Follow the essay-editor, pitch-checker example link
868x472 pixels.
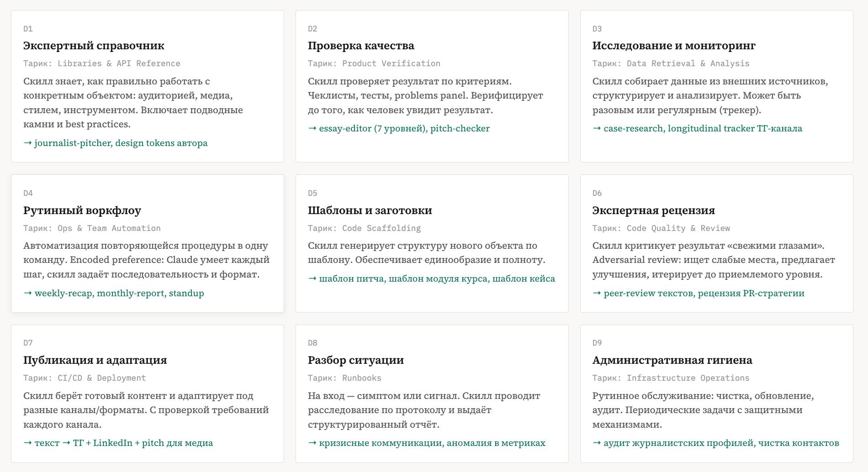[399, 129]
